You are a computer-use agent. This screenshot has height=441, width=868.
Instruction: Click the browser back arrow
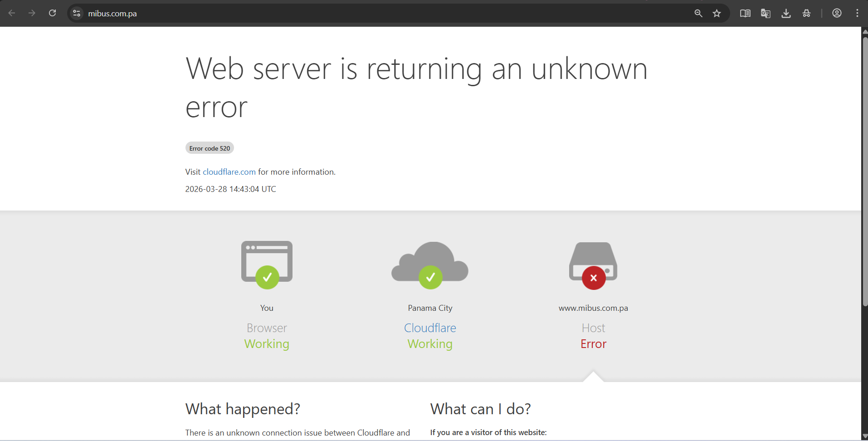pos(12,13)
